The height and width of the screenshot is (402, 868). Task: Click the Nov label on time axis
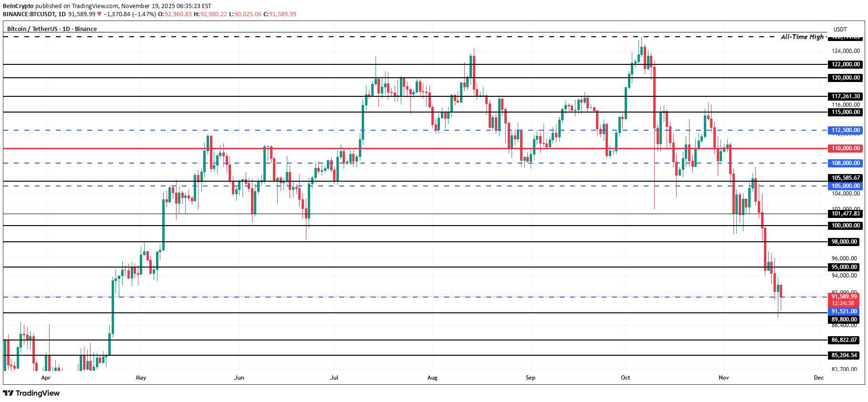click(723, 378)
